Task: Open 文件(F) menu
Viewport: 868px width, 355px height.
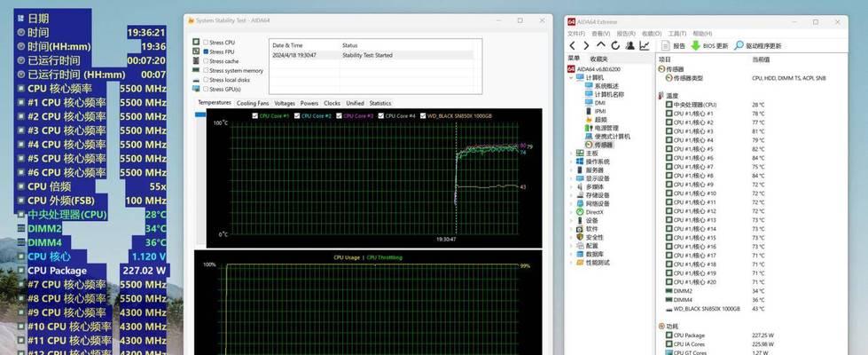Action: pos(576,33)
